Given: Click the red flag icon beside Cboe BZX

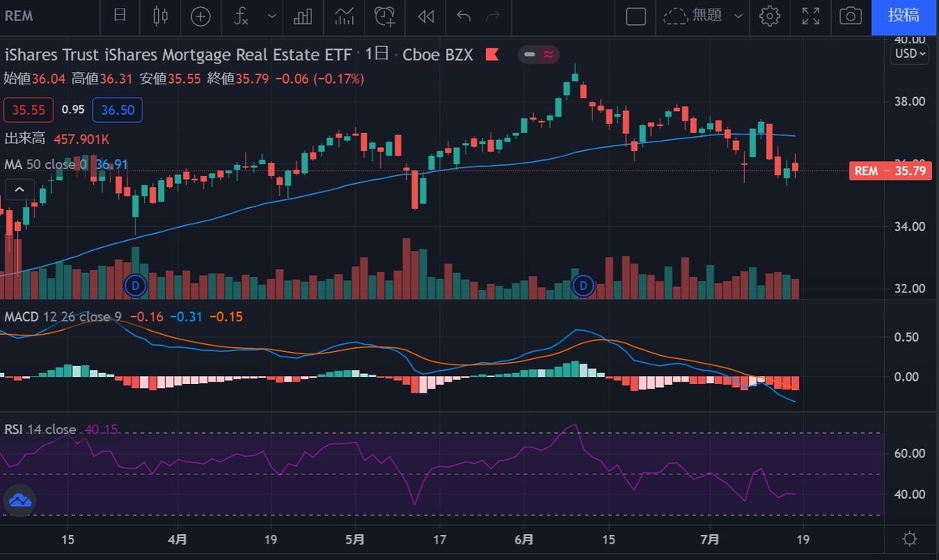Looking at the screenshot, I should coord(492,55).
